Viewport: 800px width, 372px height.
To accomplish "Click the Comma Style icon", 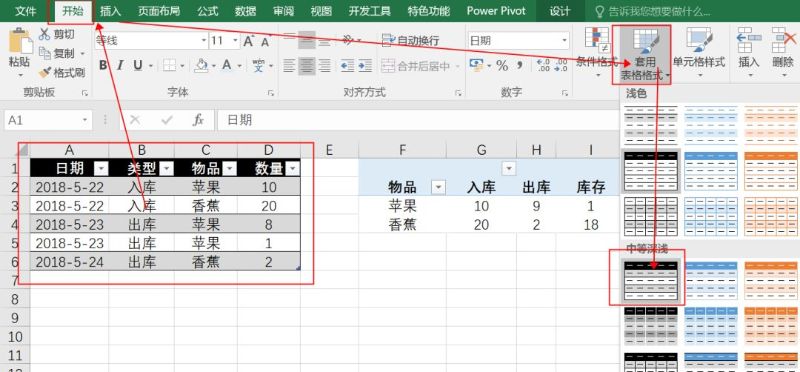I will pyautogui.click(x=520, y=65).
